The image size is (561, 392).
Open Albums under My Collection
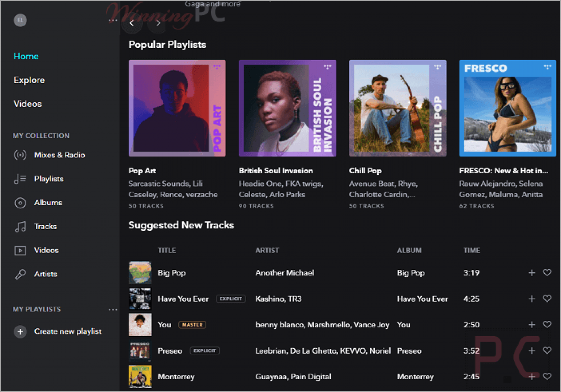38,203
